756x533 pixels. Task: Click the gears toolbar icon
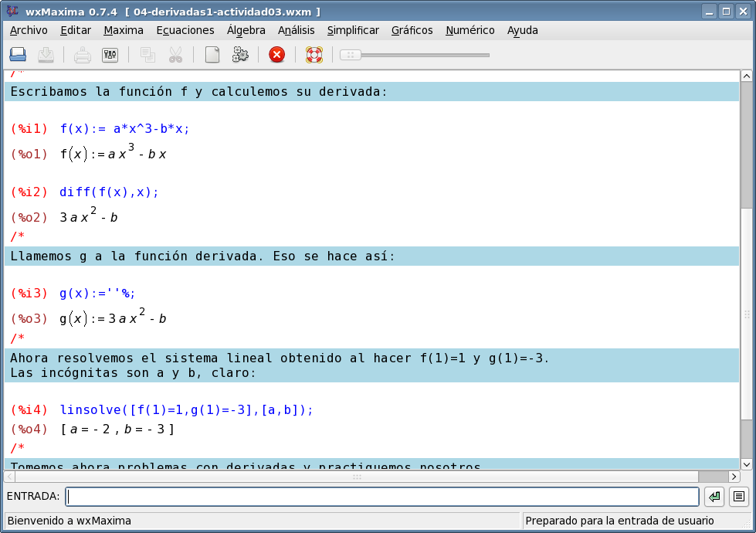click(240, 55)
